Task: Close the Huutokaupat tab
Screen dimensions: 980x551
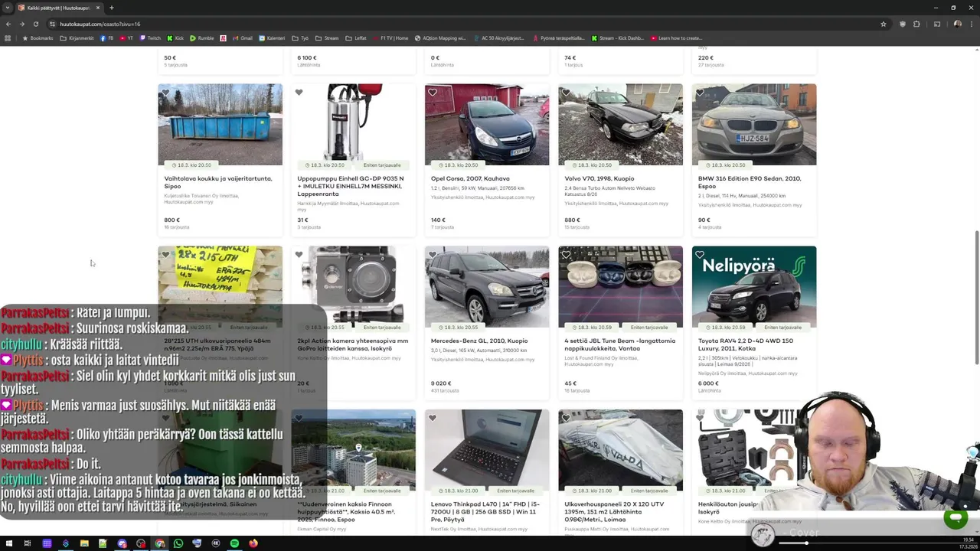Action: [x=97, y=8]
